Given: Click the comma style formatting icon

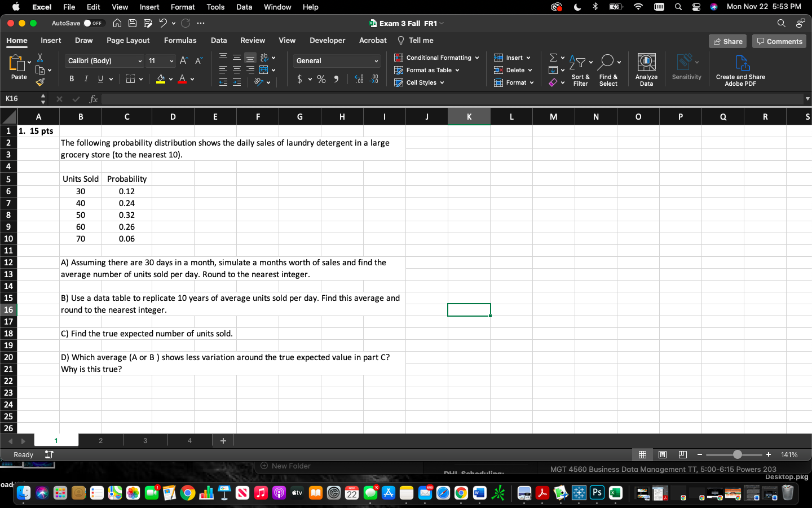Looking at the screenshot, I should (337, 78).
